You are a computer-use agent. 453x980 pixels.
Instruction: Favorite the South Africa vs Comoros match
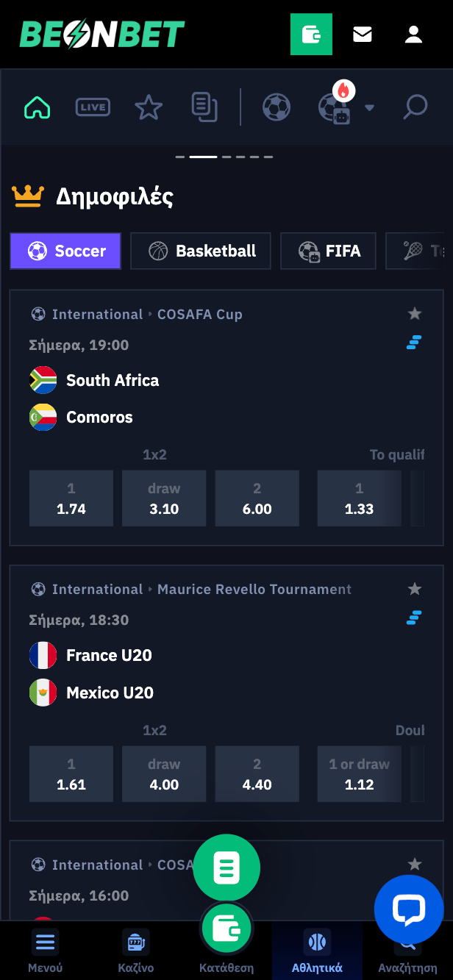click(x=415, y=314)
